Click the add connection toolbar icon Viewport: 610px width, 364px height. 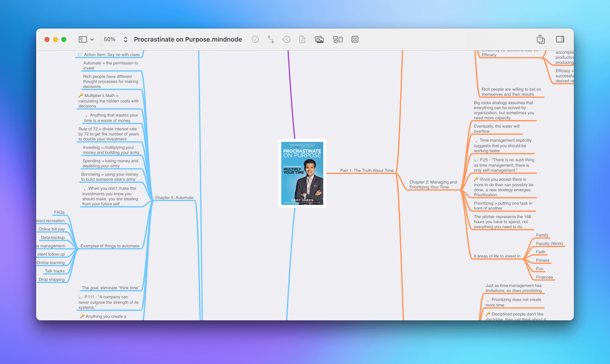point(271,39)
